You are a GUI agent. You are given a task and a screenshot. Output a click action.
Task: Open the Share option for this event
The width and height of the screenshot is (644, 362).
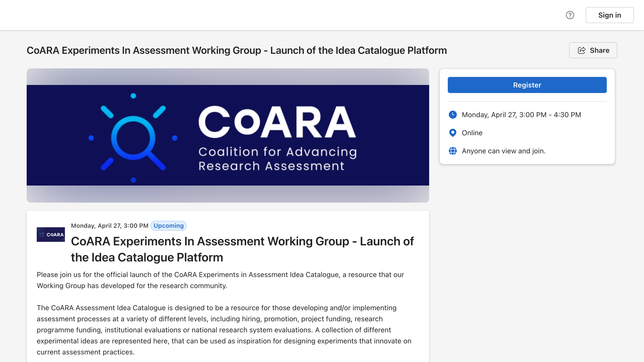click(x=593, y=50)
